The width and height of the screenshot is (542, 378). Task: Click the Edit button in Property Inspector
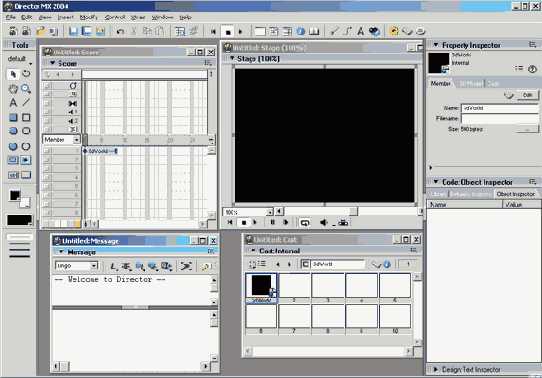tap(527, 95)
